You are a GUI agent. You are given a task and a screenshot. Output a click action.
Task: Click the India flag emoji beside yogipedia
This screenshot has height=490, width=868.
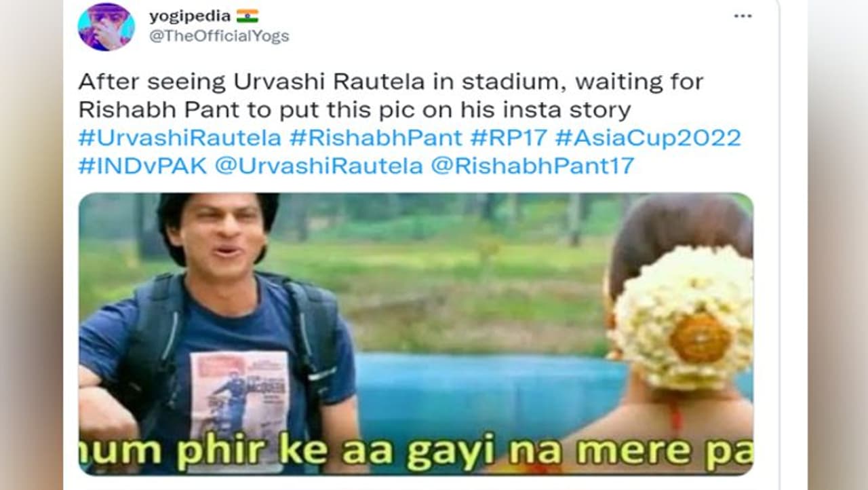pyautogui.click(x=248, y=16)
